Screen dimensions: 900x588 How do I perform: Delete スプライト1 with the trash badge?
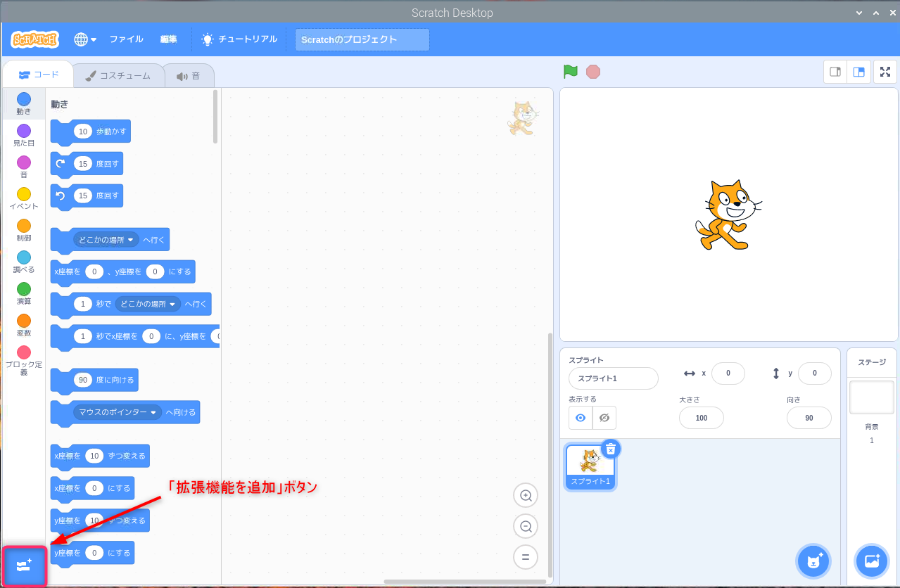pyautogui.click(x=611, y=449)
